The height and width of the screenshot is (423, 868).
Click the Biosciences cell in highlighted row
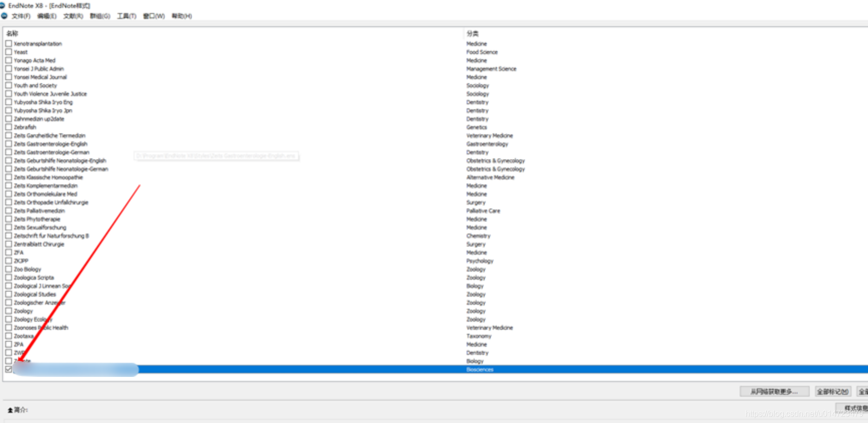click(480, 369)
